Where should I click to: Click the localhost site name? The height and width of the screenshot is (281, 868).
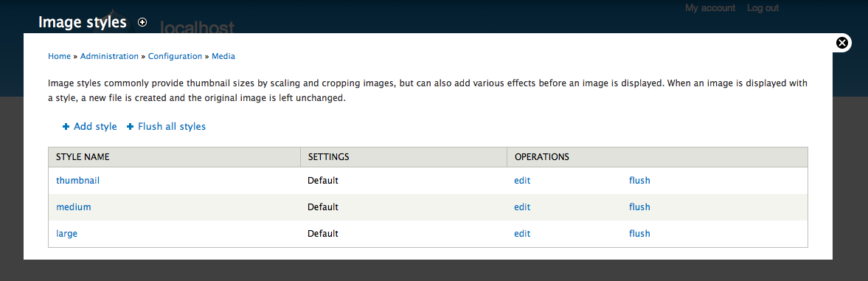click(197, 27)
